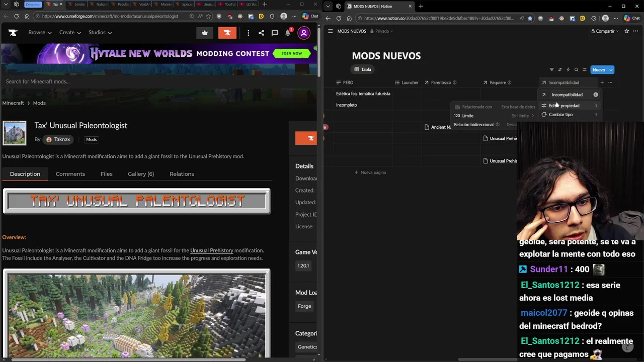
Task: Open the Ancient relation cell in Parentezco
Action: click(x=438, y=127)
